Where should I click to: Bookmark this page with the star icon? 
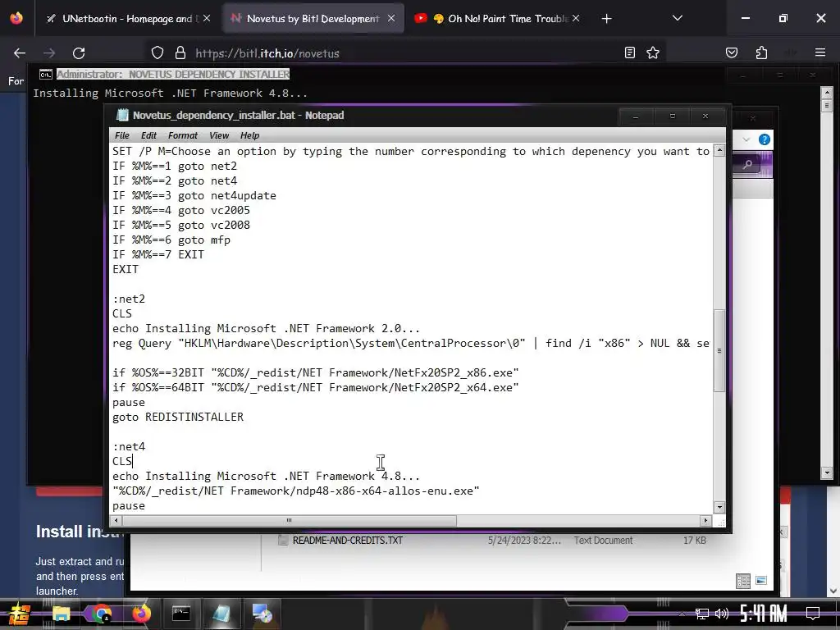652,52
